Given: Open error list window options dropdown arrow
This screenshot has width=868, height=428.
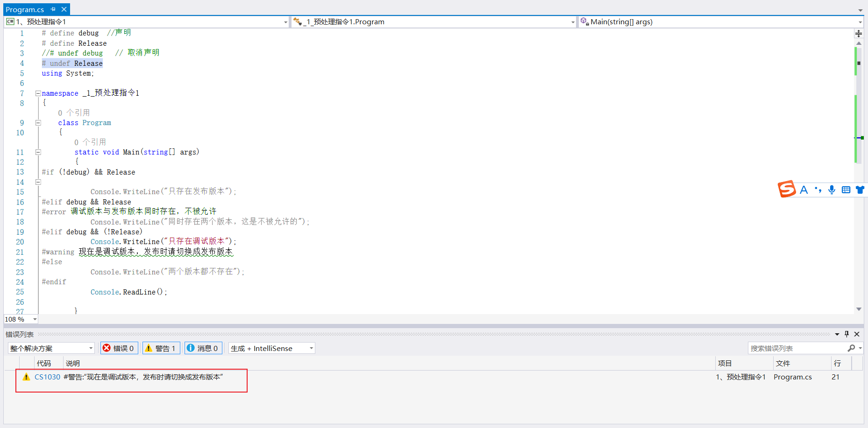Looking at the screenshot, I should pos(837,334).
